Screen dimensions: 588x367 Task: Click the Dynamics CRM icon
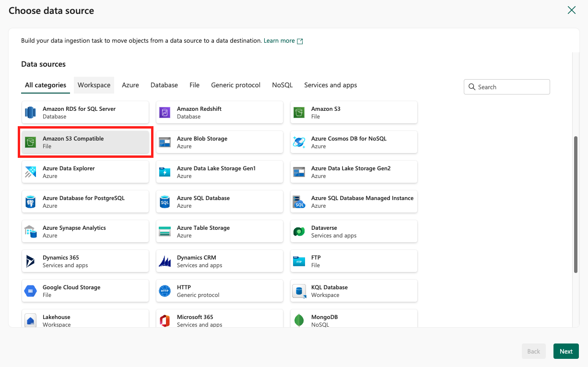click(165, 261)
